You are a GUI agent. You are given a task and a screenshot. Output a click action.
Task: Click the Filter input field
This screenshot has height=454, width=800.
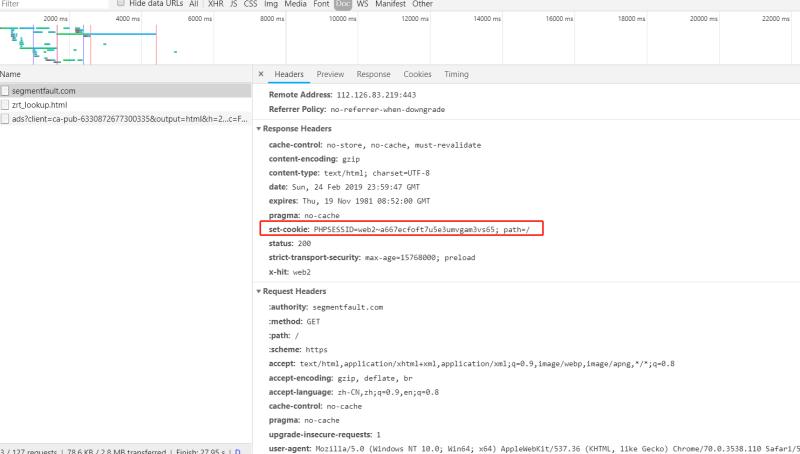point(54,4)
